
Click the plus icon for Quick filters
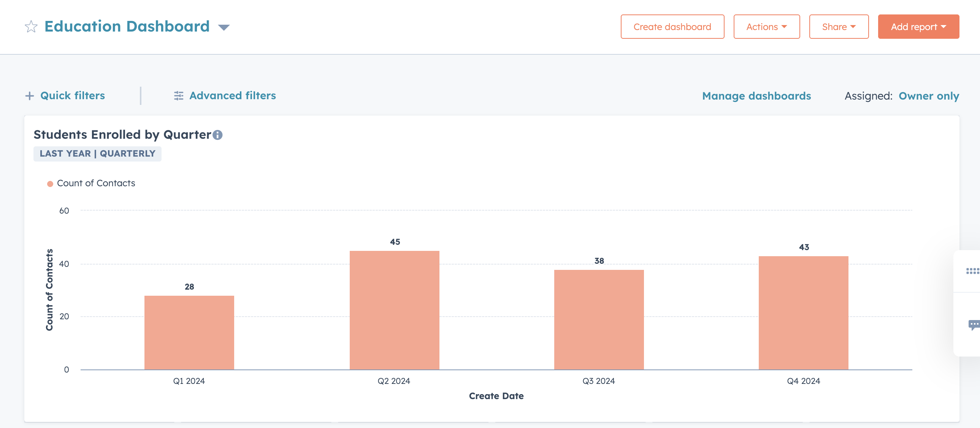(x=29, y=96)
